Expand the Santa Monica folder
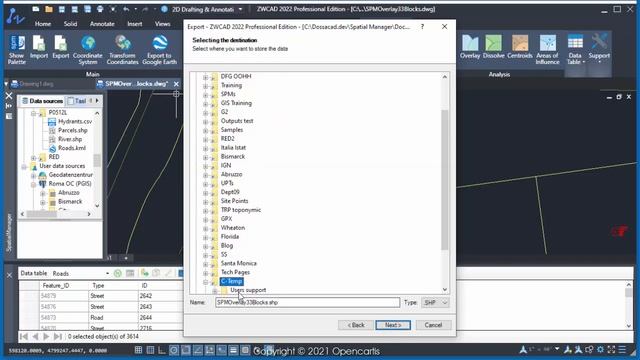This screenshot has height=360, width=640. (x=206, y=264)
